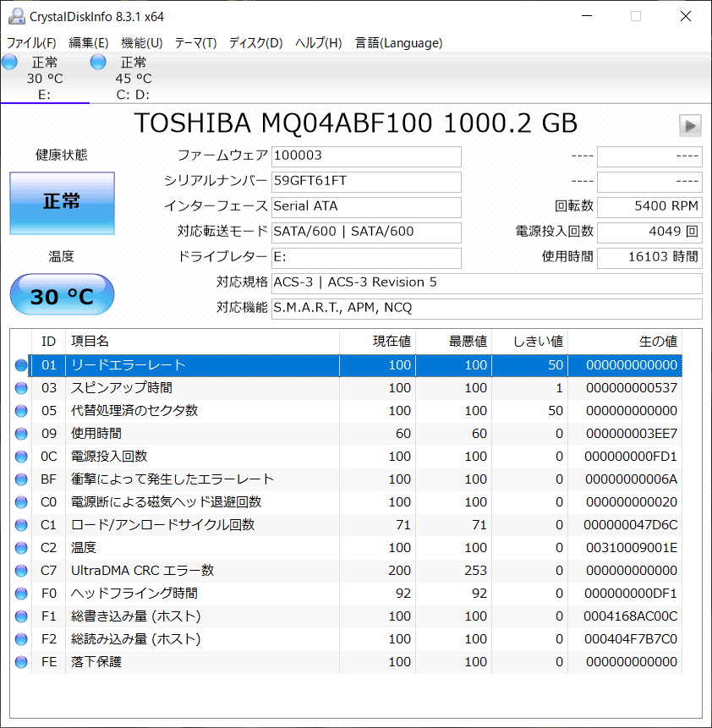Open the ヘルプ(H) menu

click(319, 43)
